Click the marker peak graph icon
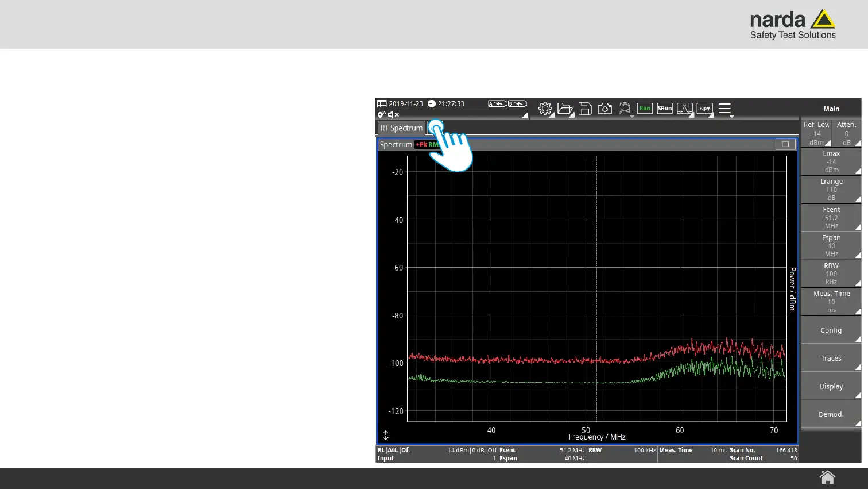868x489 pixels. [684, 109]
